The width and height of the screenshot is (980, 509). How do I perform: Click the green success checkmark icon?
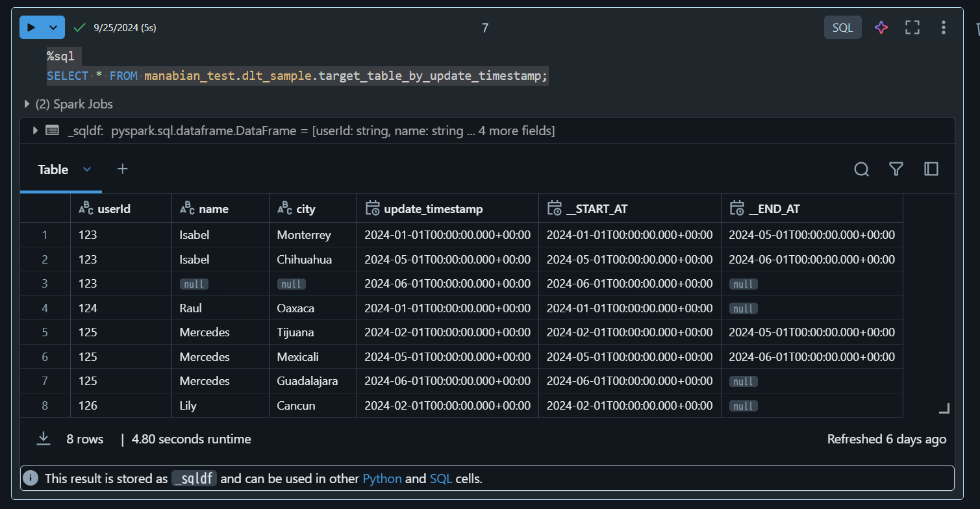coord(80,27)
